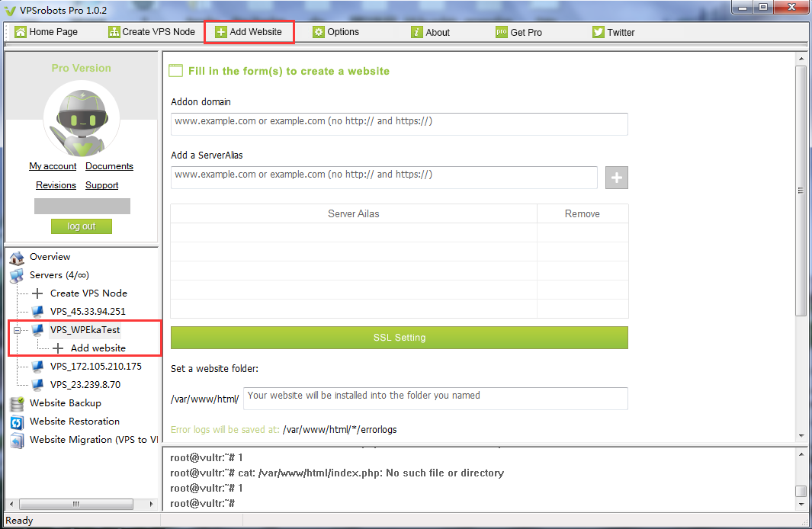Screen dimensions: 812x529
Task: Select VPS_45.33.94.251 server node
Action: (87, 312)
